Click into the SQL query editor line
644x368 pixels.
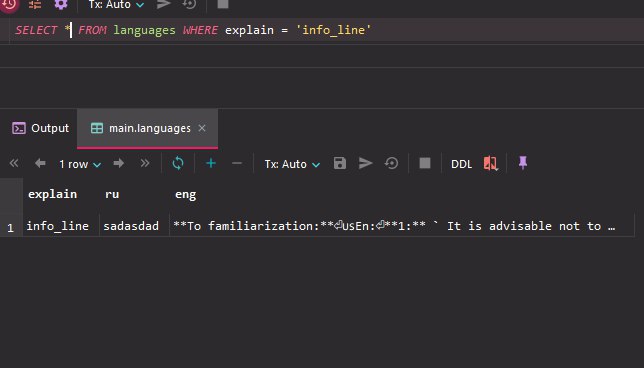coord(322,30)
